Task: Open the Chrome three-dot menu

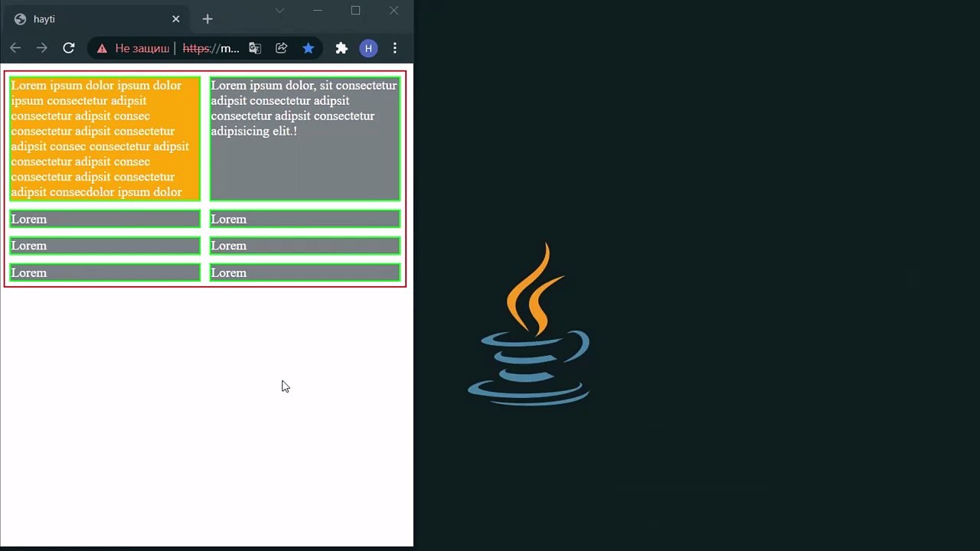Action: pos(395,48)
